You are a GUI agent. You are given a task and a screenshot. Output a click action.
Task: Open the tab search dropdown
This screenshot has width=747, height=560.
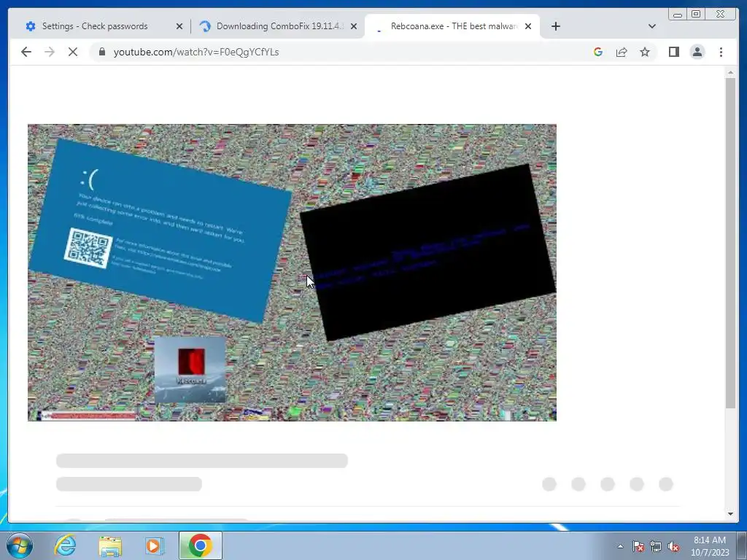(x=652, y=26)
